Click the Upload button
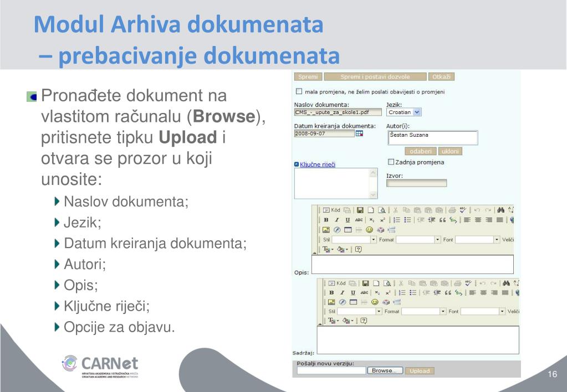 click(x=420, y=371)
